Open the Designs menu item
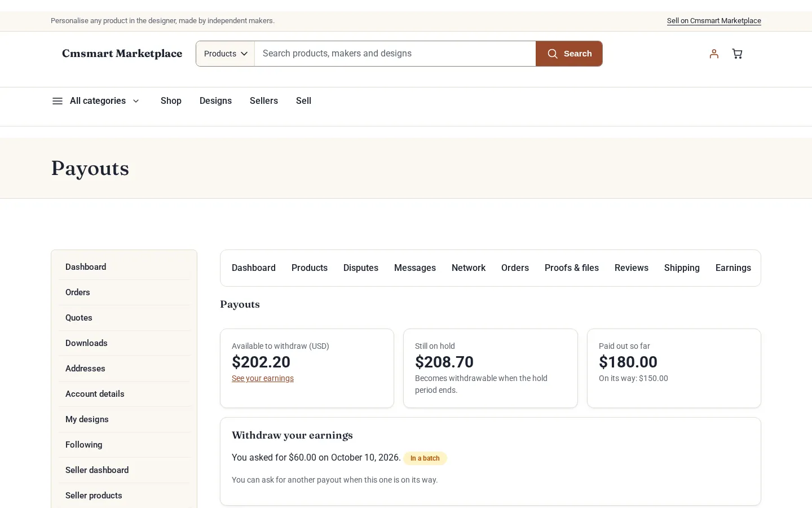Image resolution: width=812 pixels, height=508 pixels. (215, 101)
